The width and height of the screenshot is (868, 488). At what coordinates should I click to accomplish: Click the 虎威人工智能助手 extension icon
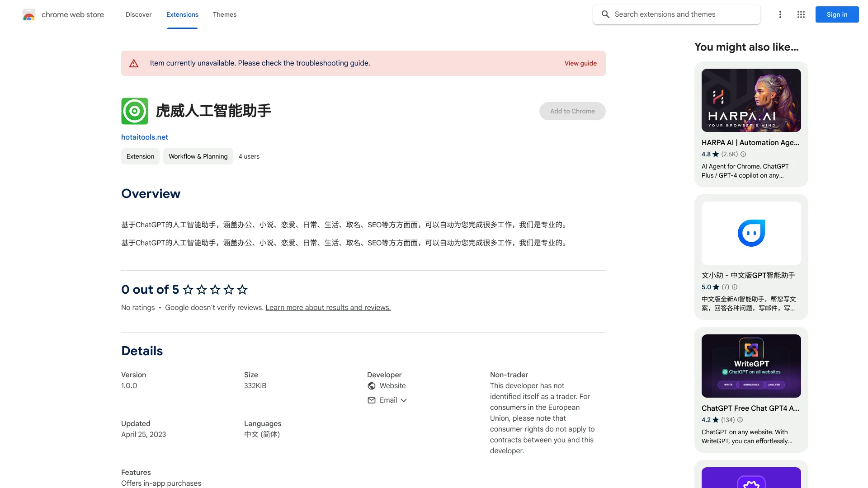point(134,111)
